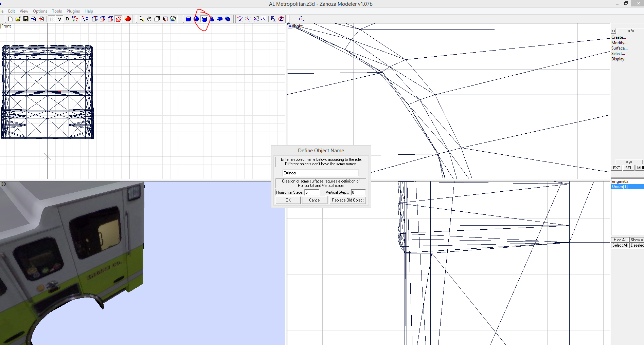Viewport: 644px width, 345px height.
Task: Open the Tools menu
Action: point(57,11)
